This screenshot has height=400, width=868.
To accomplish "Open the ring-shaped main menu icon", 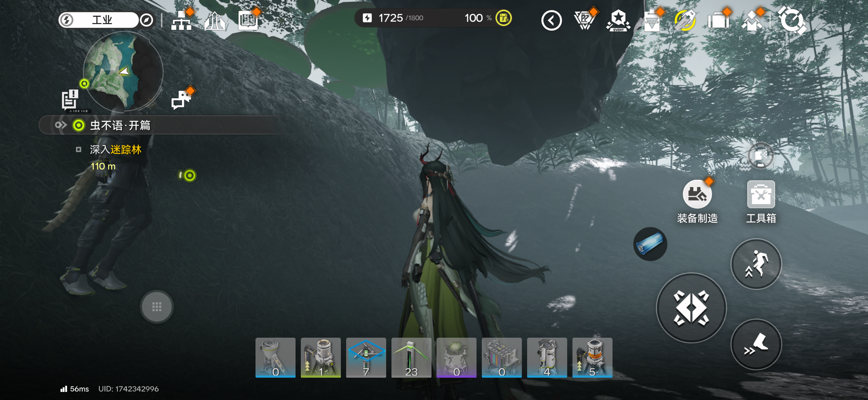I will coord(792,20).
